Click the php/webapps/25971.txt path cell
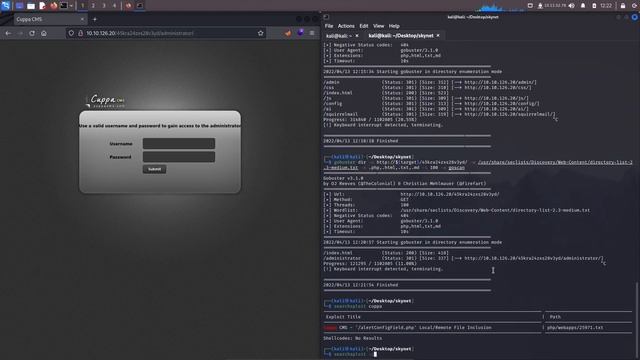Image resolution: width=640 pixels, height=360 pixels. [575, 328]
